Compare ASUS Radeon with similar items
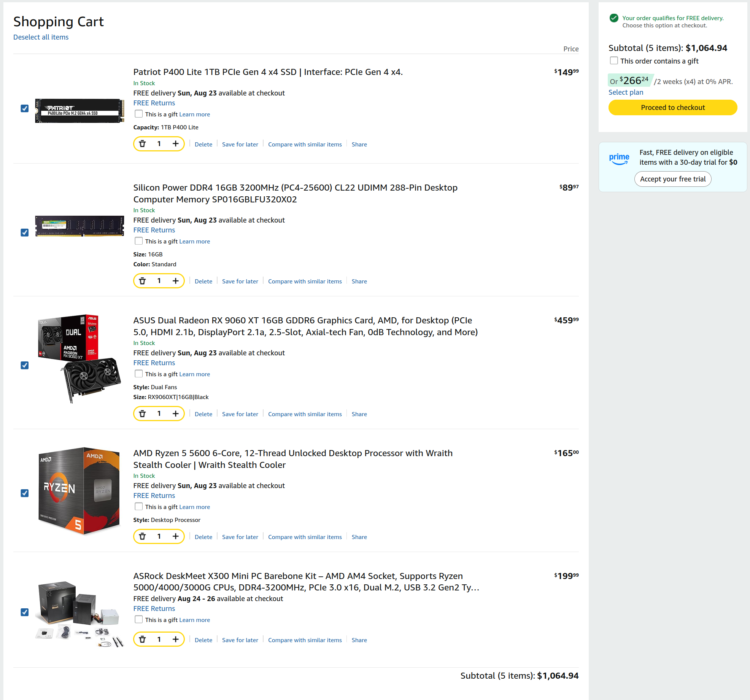750x700 pixels. (305, 414)
